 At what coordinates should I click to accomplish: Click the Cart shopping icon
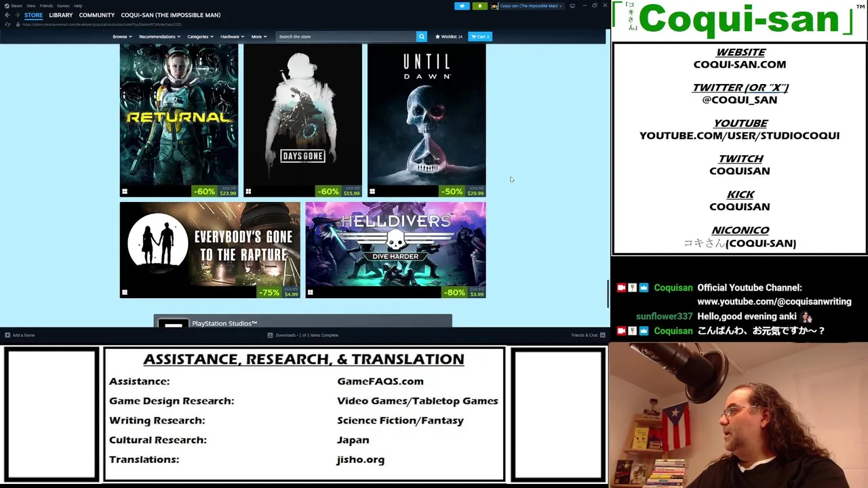tap(474, 37)
